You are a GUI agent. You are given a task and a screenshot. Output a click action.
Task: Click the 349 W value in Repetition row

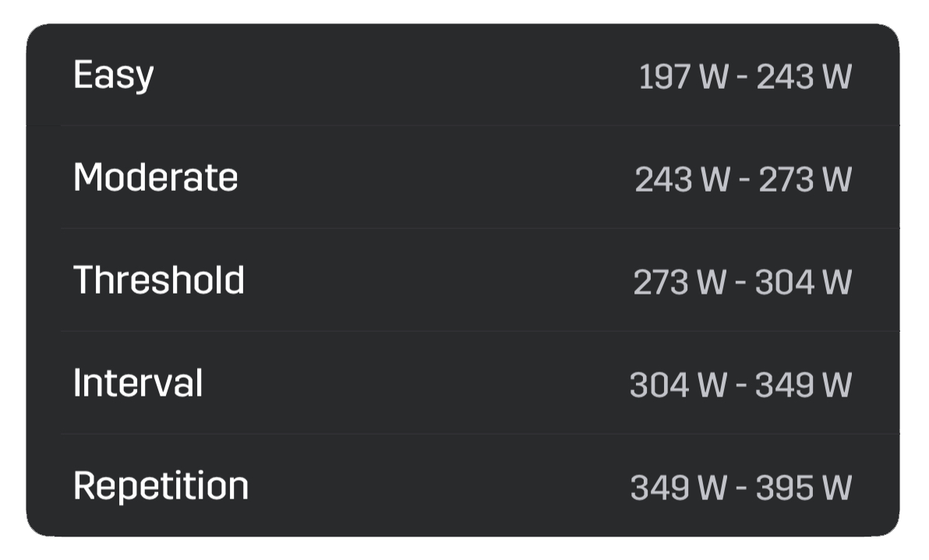click(679, 488)
